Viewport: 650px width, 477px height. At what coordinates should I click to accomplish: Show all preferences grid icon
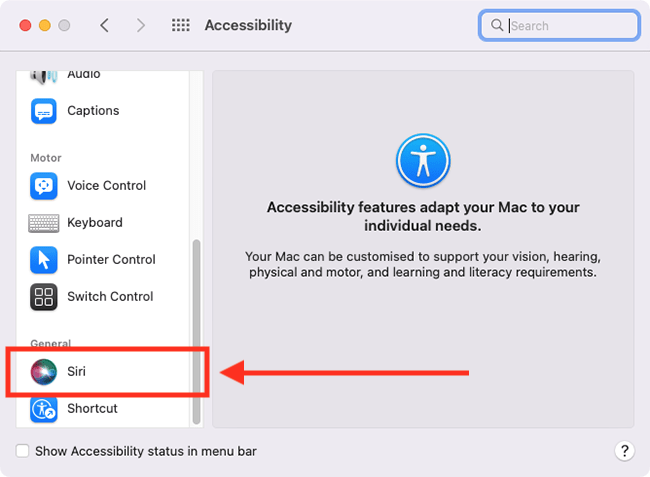pos(181,25)
